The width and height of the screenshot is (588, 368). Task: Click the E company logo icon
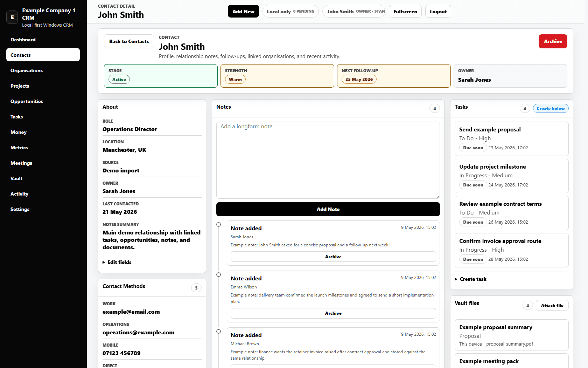click(x=12, y=17)
